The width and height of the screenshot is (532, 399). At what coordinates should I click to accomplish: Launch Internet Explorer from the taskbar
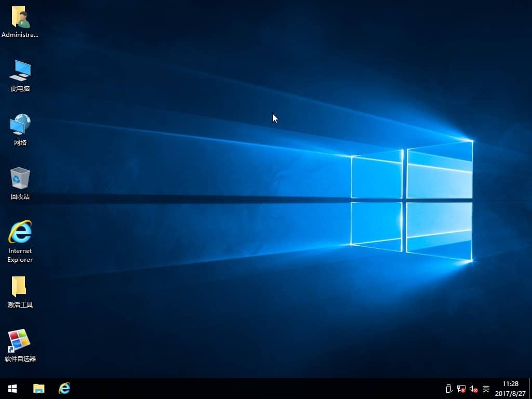(x=64, y=389)
